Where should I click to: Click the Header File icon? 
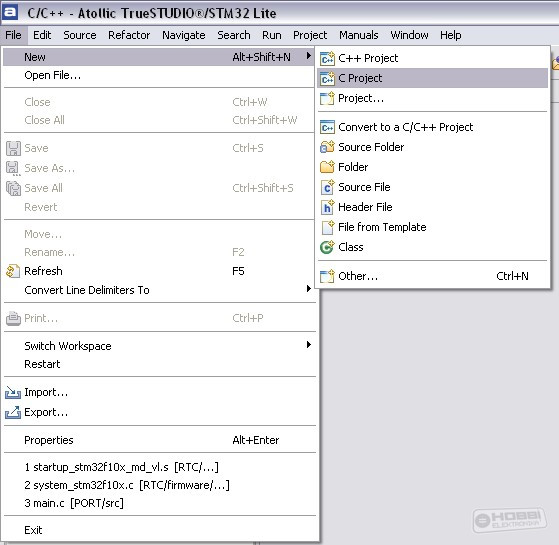(327, 207)
